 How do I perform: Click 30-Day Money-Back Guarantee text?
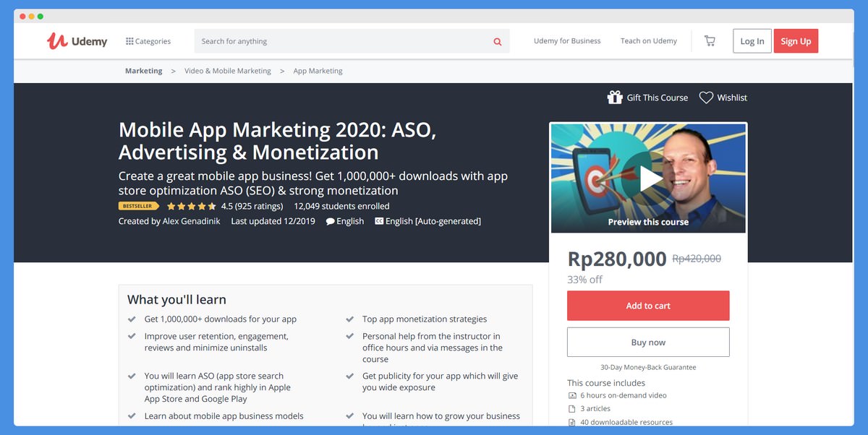pyautogui.click(x=648, y=367)
